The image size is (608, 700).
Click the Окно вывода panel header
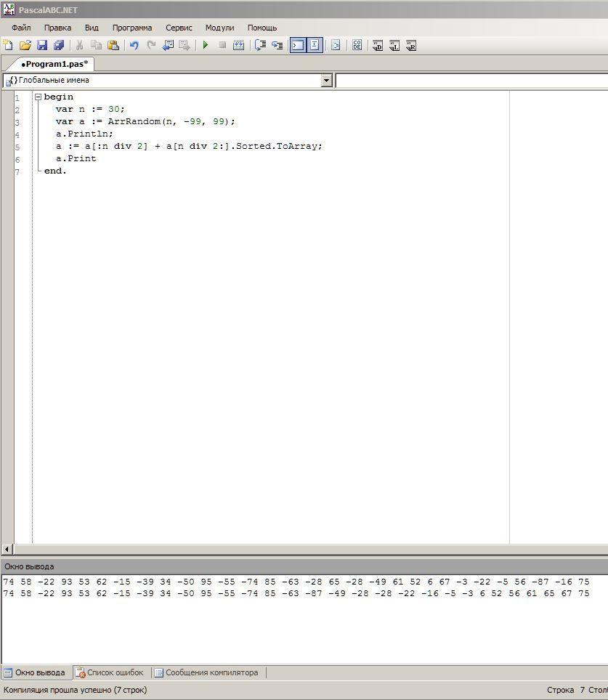point(304,566)
